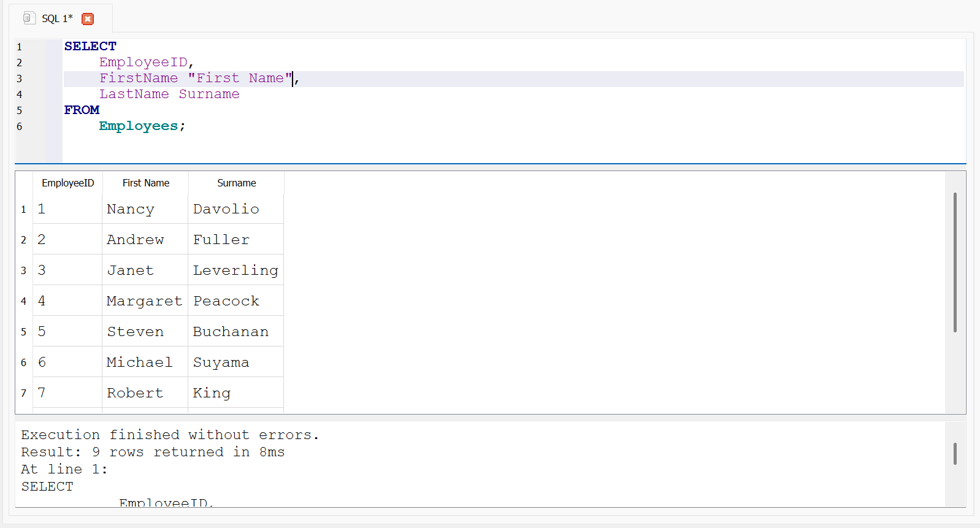Click the EmployeeID column header
Image resolution: width=980 pixels, height=528 pixels.
click(67, 183)
